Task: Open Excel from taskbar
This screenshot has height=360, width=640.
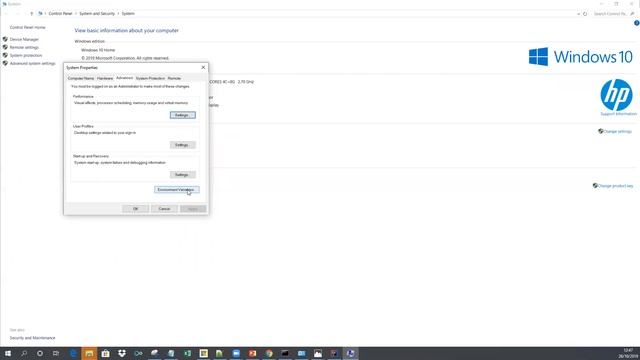Action: click(187, 353)
